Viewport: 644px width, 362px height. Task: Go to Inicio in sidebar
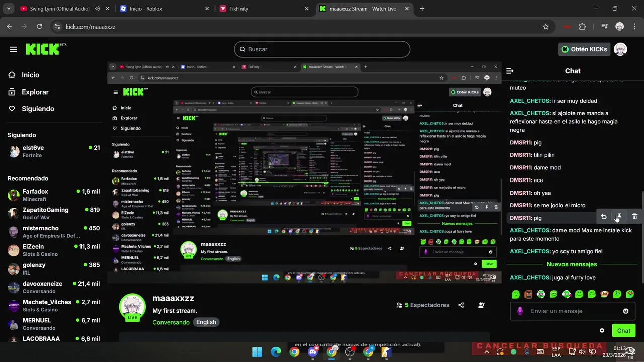30,75
